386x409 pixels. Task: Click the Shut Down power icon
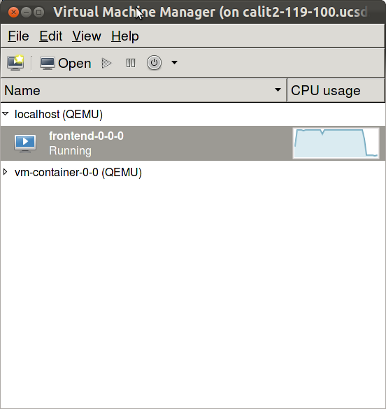[154, 63]
